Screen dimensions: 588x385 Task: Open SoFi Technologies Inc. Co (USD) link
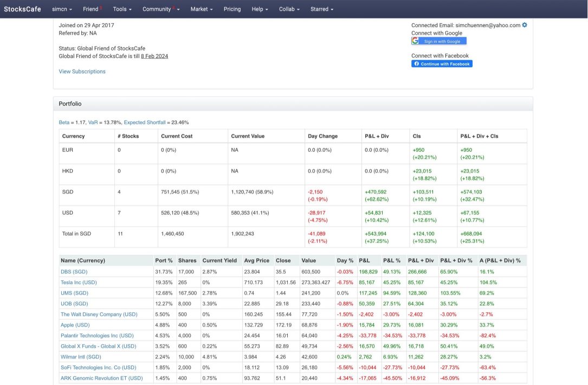[x=98, y=367]
